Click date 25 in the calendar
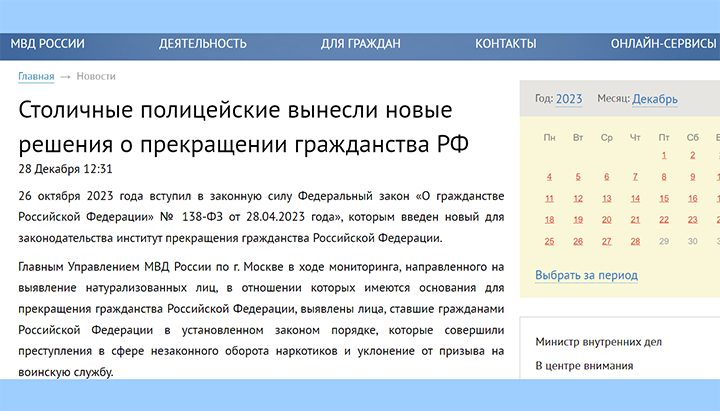This screenshot has height=411, width=720. click(x=549, y=241)
